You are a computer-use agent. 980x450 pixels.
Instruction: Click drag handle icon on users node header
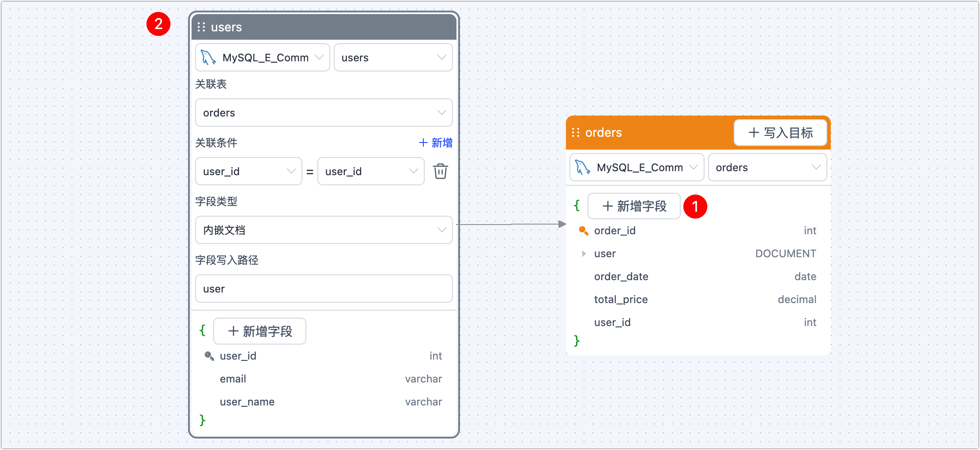click(201, 27)
